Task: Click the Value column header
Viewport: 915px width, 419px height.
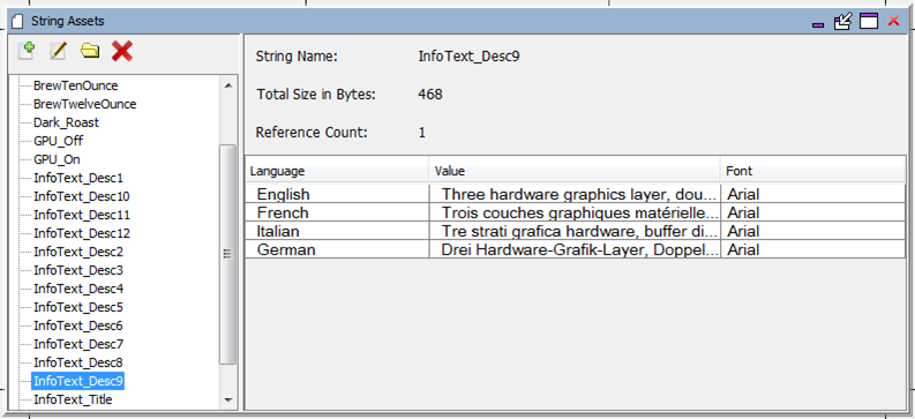Action: (x=575, y=171)
